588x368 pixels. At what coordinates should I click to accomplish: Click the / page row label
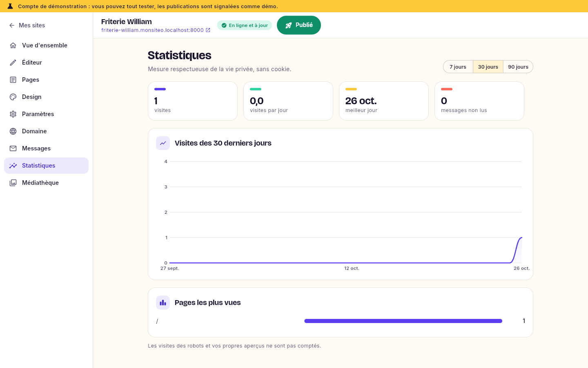point(157,321)
